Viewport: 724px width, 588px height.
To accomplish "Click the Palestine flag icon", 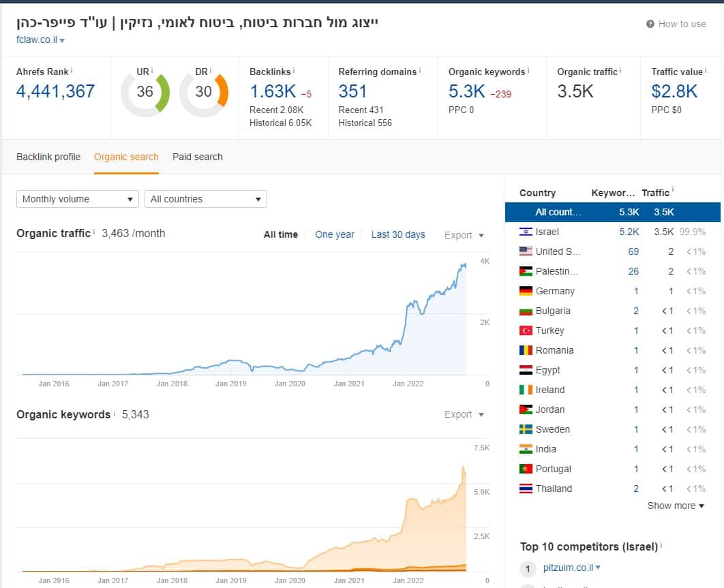I will pos(526,271).
